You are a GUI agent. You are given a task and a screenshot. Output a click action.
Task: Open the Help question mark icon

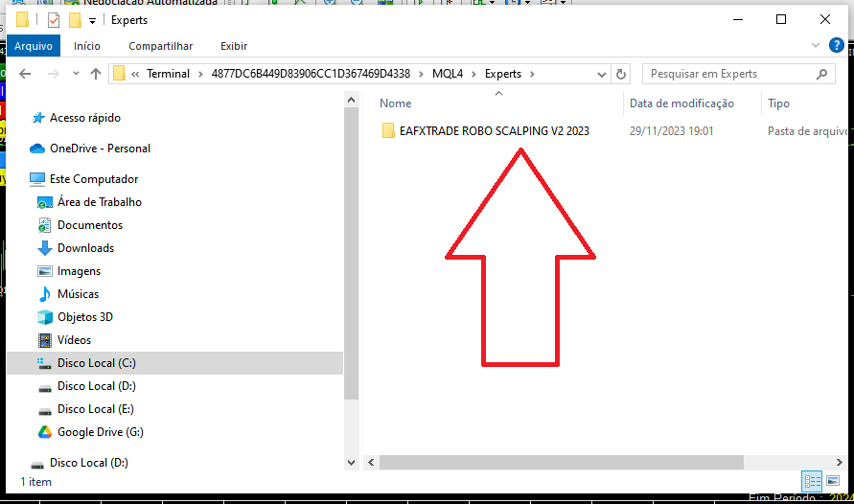click(835, 45)
